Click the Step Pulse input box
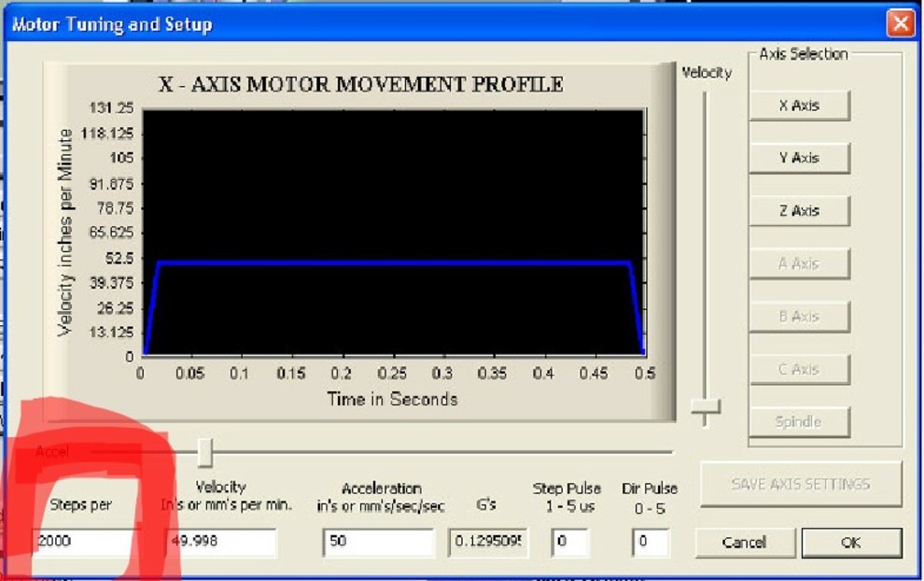 point(570,542)
